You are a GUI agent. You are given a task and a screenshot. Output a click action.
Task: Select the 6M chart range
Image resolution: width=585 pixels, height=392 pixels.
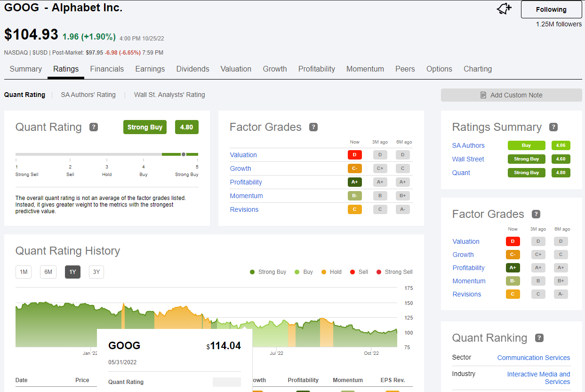coord(48,272)
